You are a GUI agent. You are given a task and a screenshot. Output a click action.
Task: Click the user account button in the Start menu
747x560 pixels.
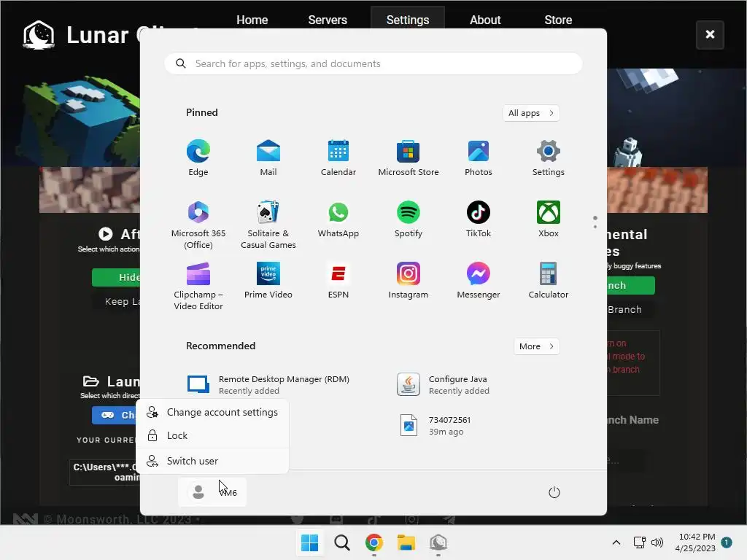212,492
